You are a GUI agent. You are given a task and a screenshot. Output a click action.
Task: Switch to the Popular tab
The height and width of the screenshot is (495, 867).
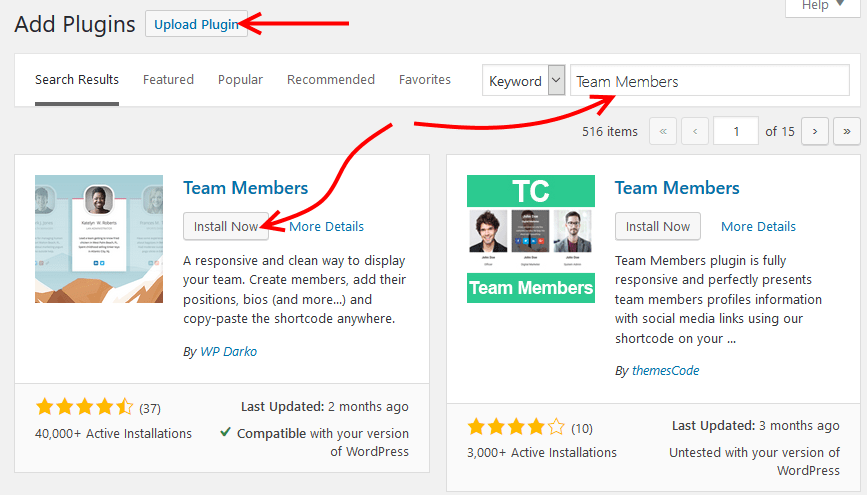coord(240,80)
